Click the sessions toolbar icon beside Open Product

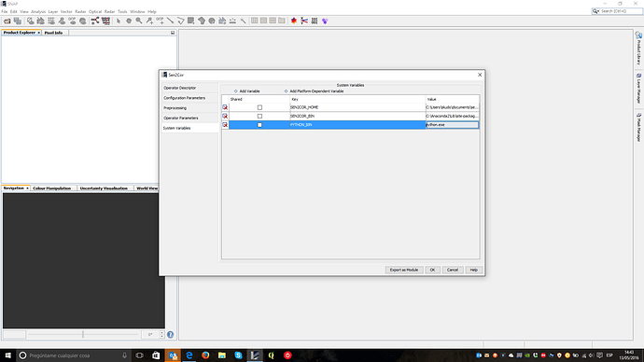coord(18,21)
